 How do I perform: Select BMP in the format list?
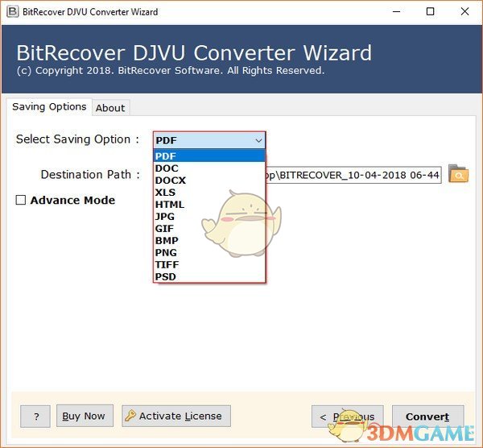point(209,240)
